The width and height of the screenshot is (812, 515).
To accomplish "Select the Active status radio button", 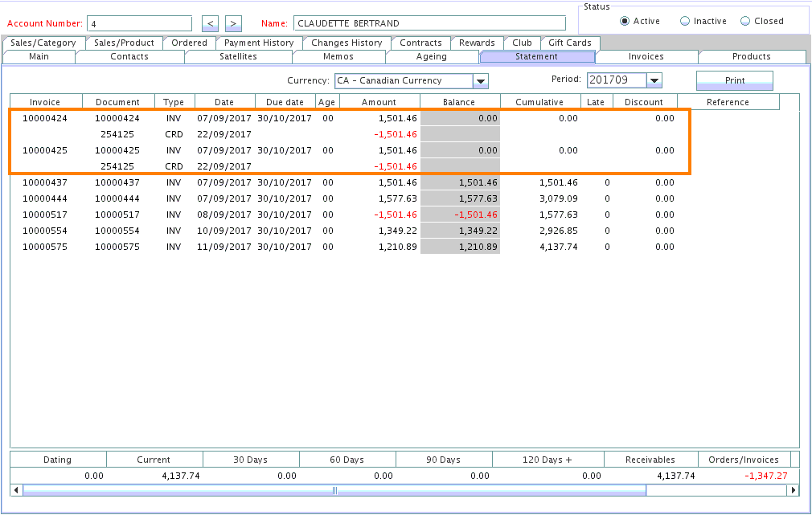I will point(625,21).
